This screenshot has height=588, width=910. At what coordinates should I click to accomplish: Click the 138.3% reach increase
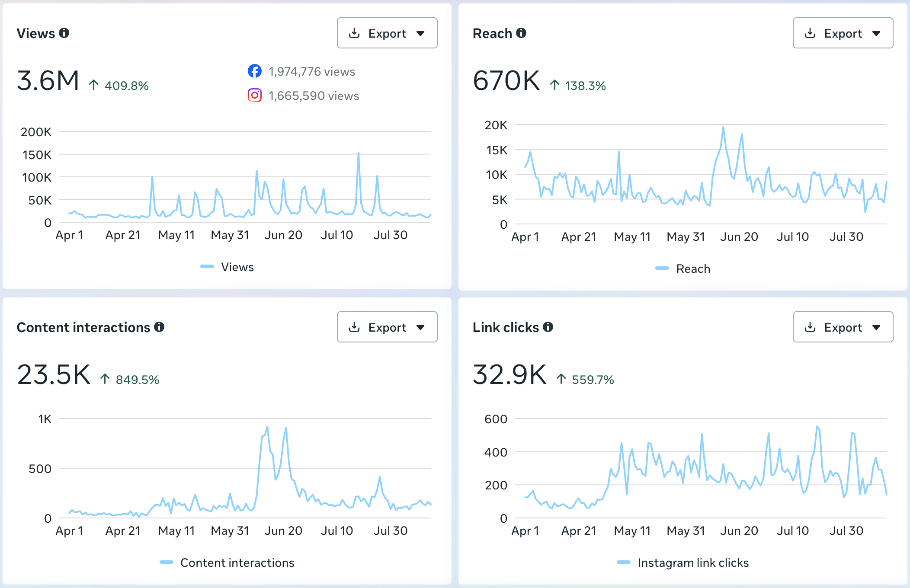tap(578, 86)
